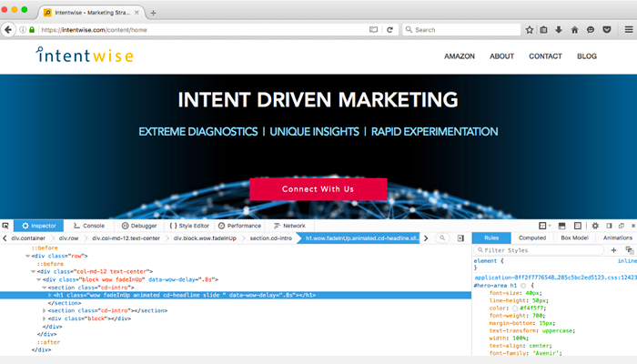This screenshot has width=637, height=364.
Task: Switch to the Console tab
Action: (89, 226)
